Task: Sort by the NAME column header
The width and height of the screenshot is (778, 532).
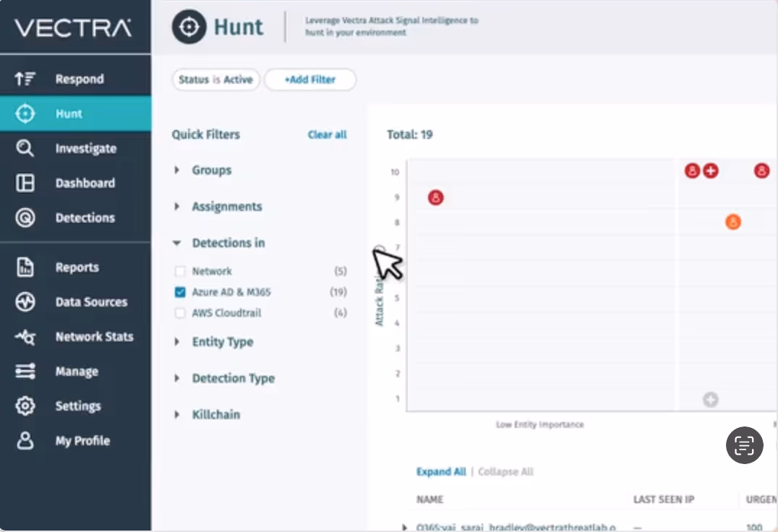Action: (x=429, y=499)
